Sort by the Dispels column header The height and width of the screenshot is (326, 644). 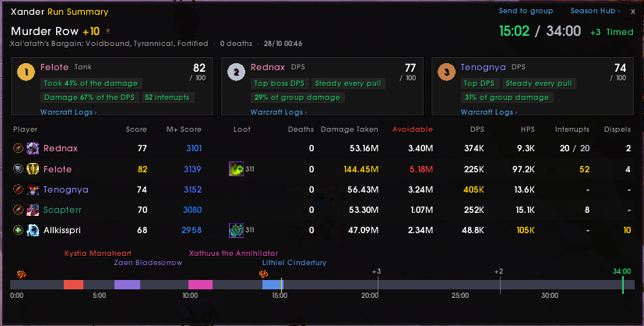(618, 129)
